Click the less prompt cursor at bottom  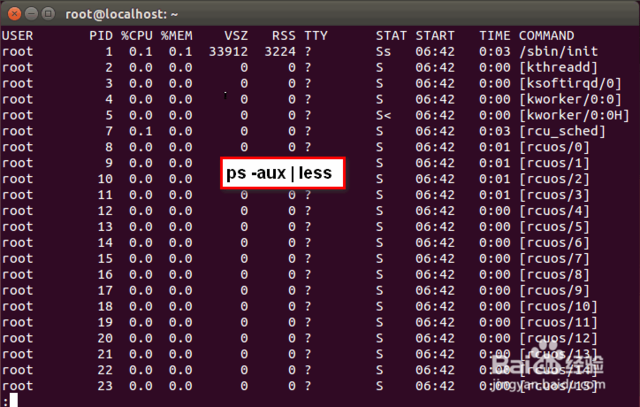(14, 400)
